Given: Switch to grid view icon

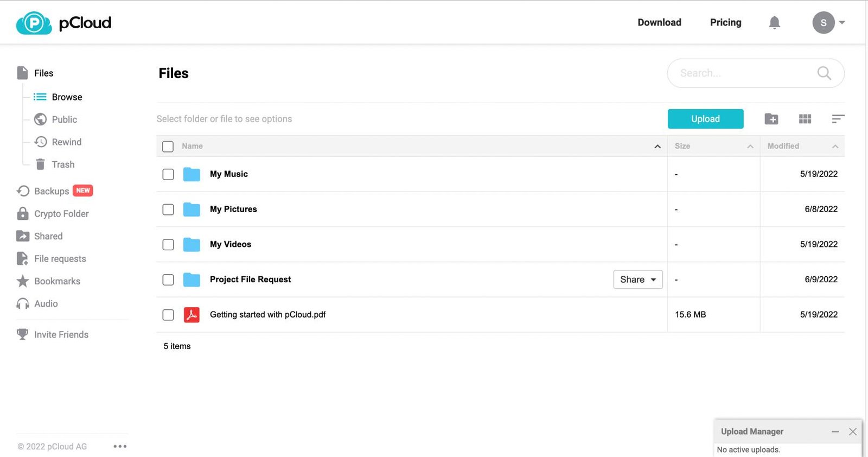Looking at the screenshot, I should pos(805,119).
